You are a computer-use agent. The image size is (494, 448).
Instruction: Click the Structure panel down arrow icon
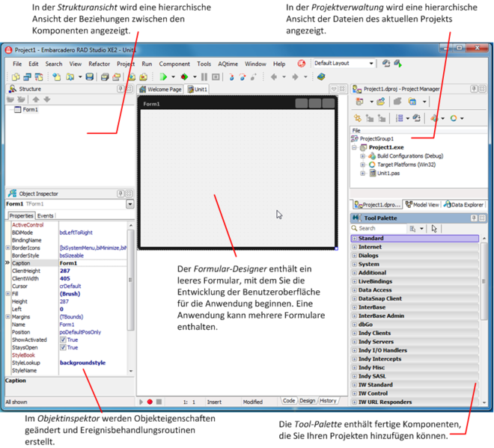click(x=47, y=99)
